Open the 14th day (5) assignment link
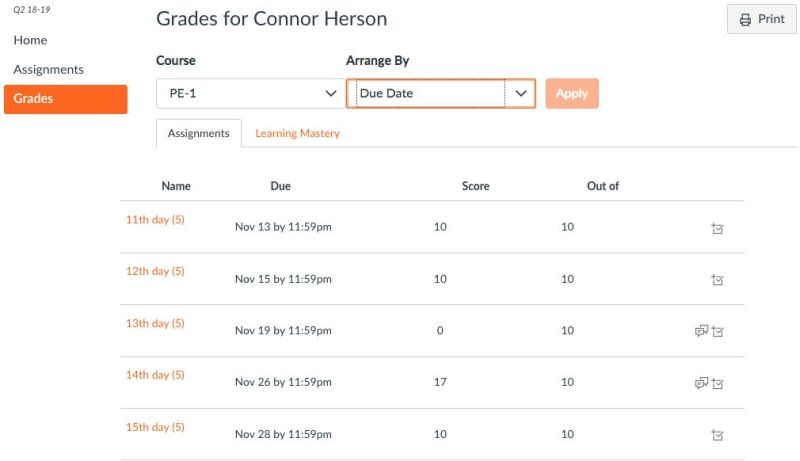 (x=155, y=375)
